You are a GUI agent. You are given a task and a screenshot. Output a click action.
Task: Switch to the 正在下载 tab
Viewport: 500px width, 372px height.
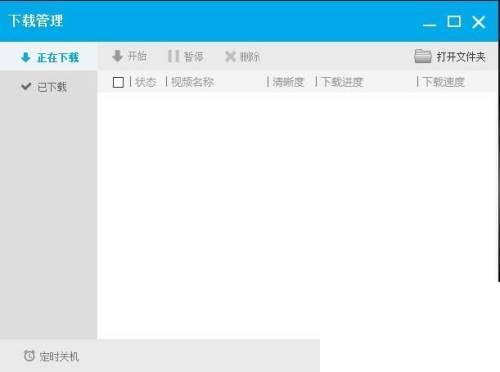49,57
